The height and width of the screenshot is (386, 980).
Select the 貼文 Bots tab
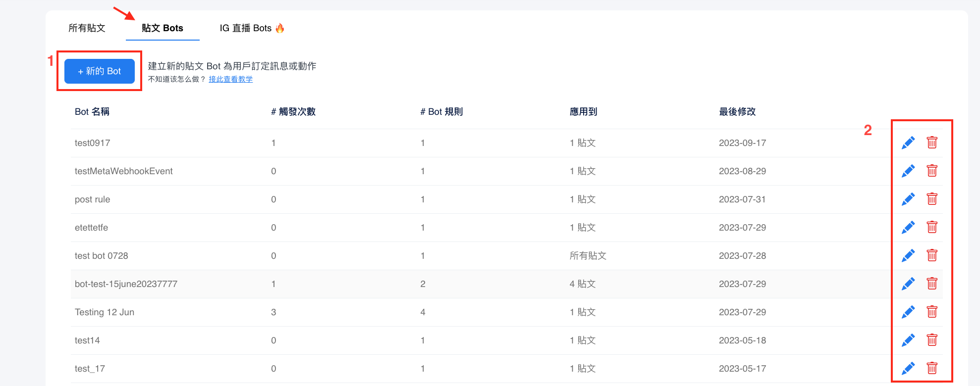pyautogui.click(x=162, y=28)
